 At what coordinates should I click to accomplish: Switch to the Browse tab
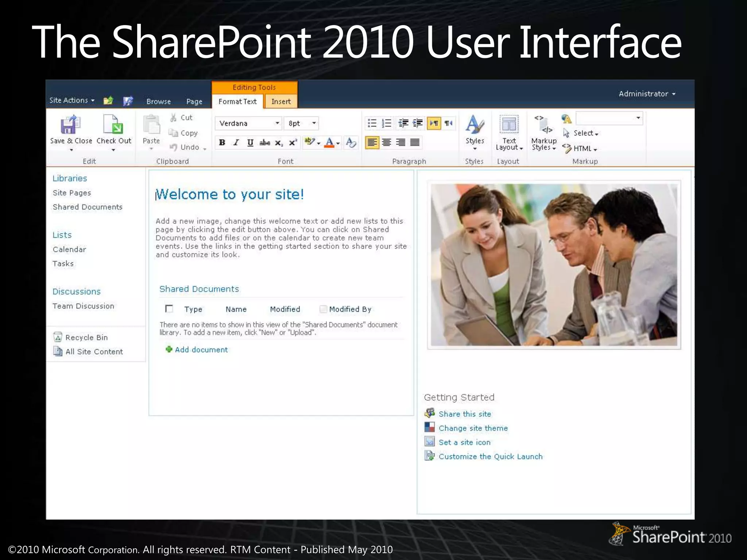[159, 101]
